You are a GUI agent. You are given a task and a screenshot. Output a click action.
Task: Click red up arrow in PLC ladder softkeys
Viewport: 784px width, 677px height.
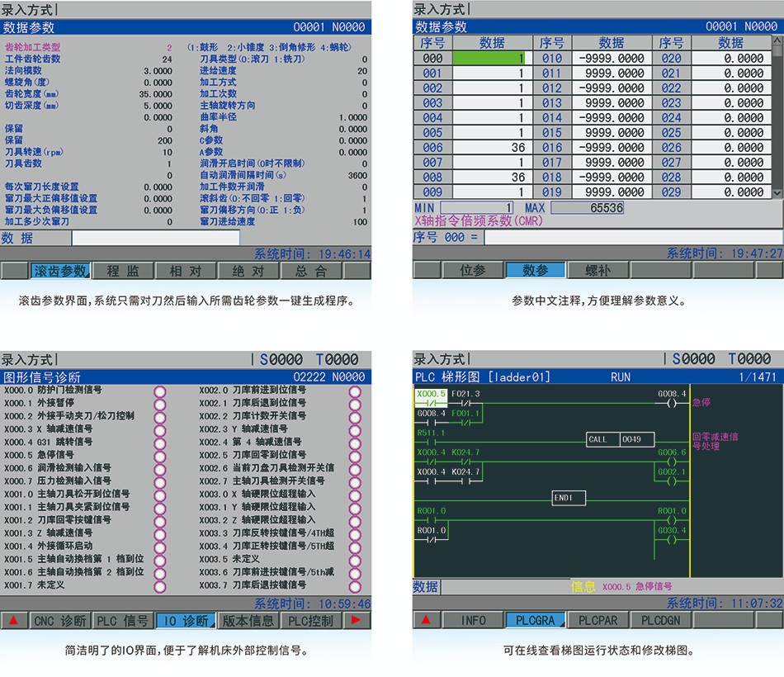pyautogui.click(x=426, y=620)
